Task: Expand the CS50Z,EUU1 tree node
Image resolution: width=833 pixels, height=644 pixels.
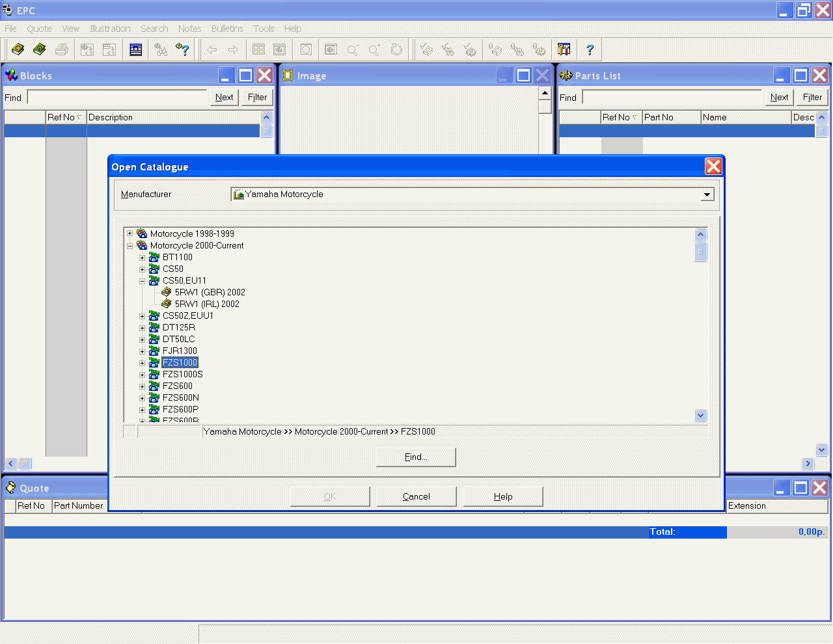Action: point(142,315)
